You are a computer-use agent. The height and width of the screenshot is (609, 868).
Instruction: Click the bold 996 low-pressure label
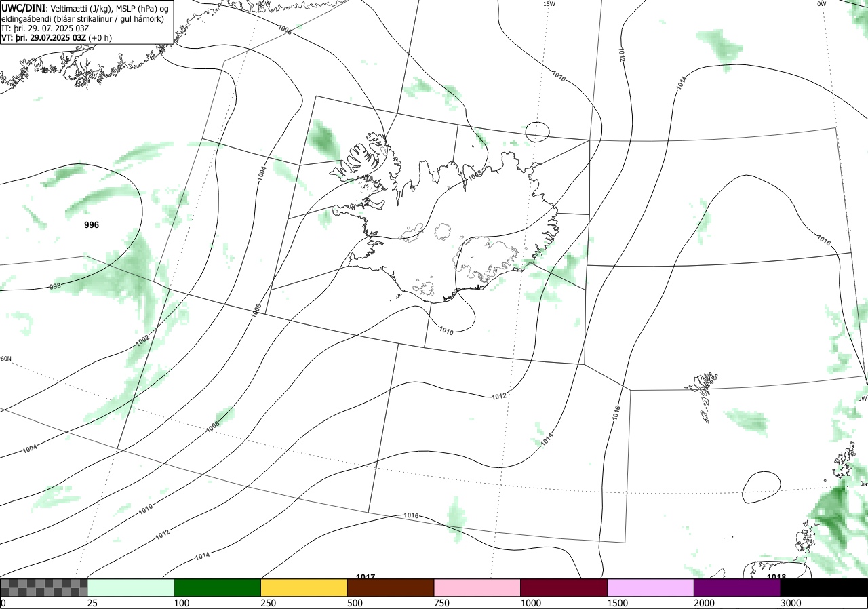(x=92, y=225)
